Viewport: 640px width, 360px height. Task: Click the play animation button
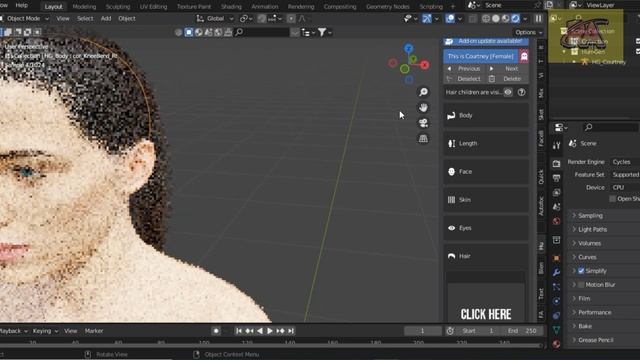click(x=270, y=331)
